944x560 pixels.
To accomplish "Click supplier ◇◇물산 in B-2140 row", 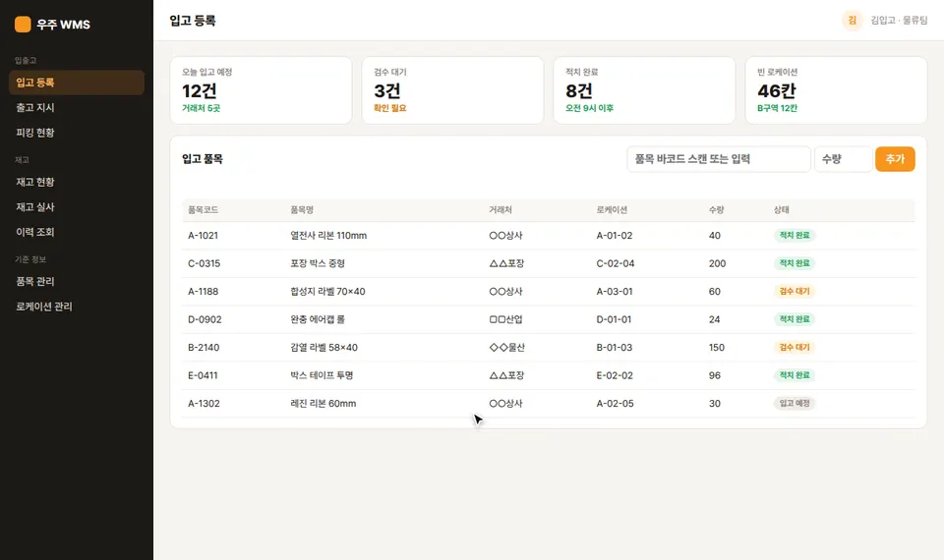I will click(507, 348).
